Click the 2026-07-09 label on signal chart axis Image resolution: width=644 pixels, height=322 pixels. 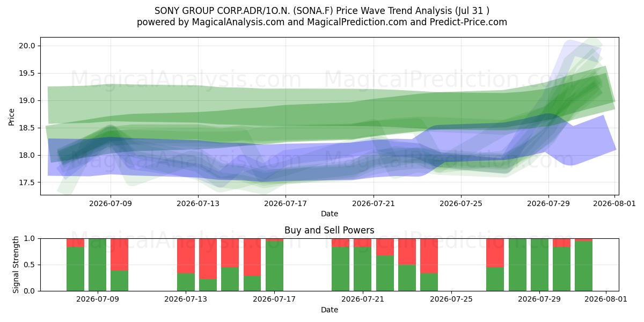click(x=98, y=299)
